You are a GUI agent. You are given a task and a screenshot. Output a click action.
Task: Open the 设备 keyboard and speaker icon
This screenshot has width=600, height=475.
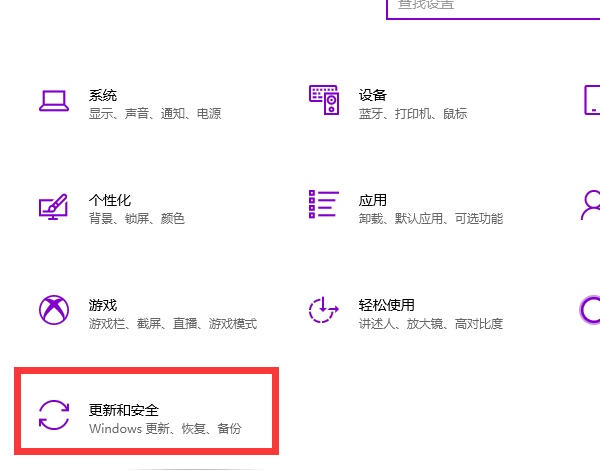click(x=324, y=100)
